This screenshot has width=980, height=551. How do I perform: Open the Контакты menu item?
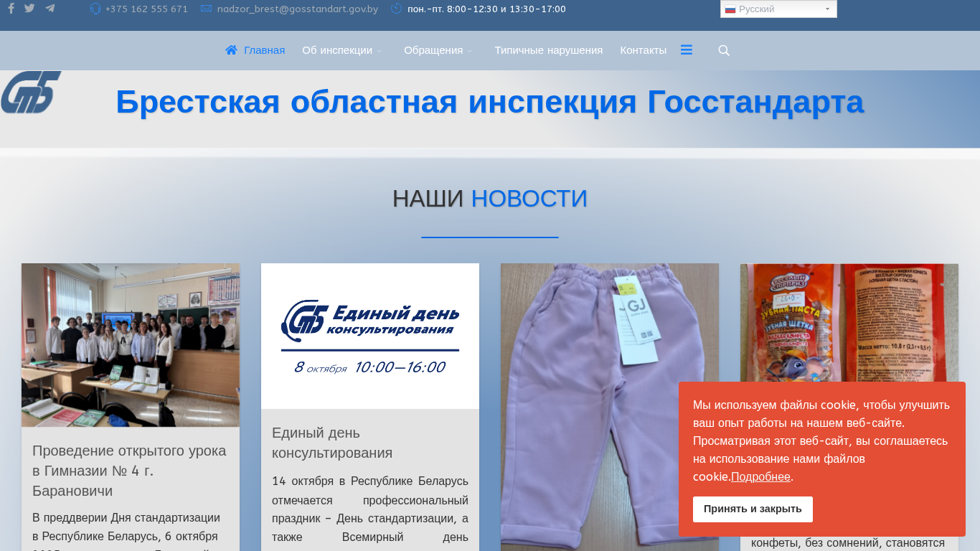[x=644, y=50]
